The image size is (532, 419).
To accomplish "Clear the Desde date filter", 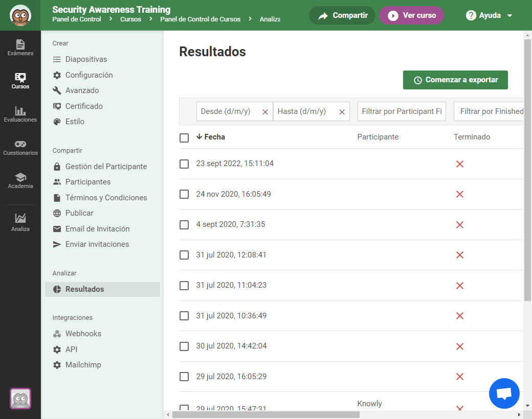I will coord(265,112).
